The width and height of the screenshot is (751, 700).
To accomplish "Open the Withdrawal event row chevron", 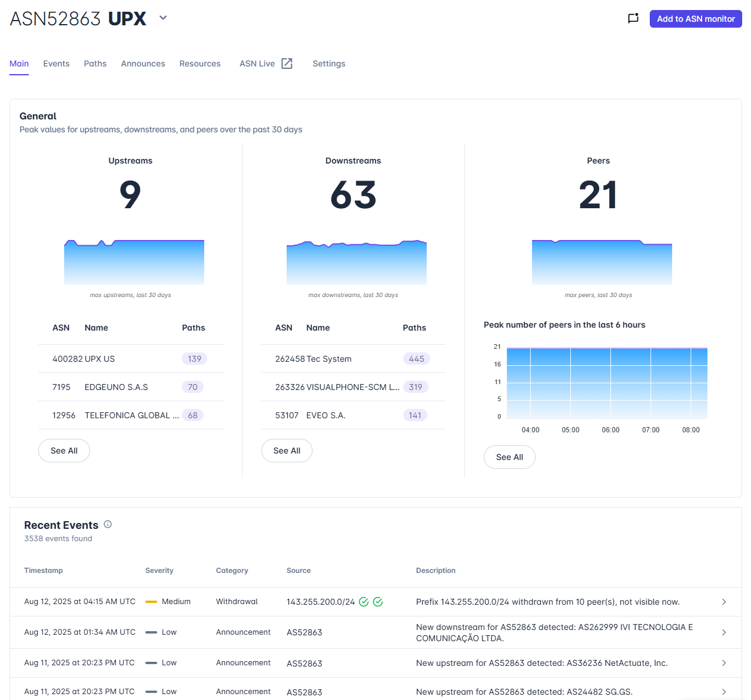I will 724,602.
